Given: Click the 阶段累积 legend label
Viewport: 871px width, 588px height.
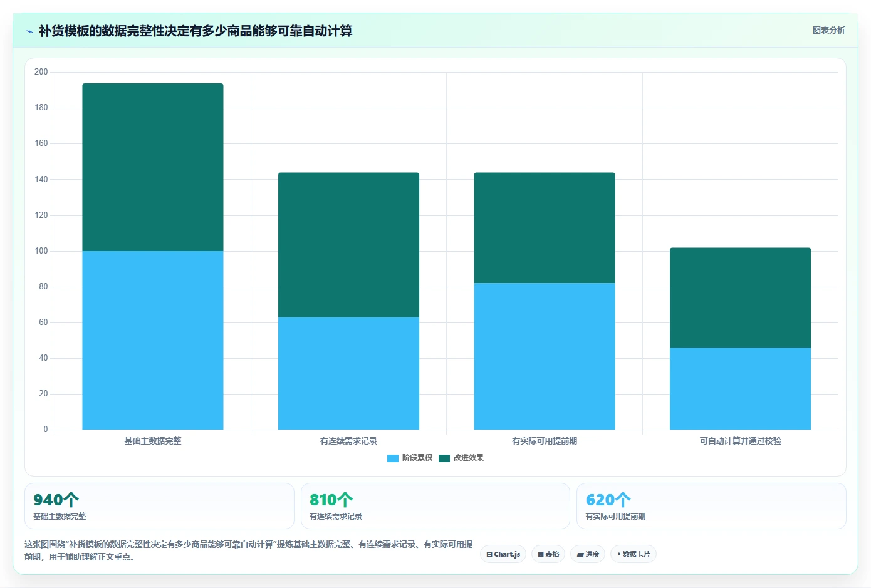Looking at the screenshot, I should point(417,458).
